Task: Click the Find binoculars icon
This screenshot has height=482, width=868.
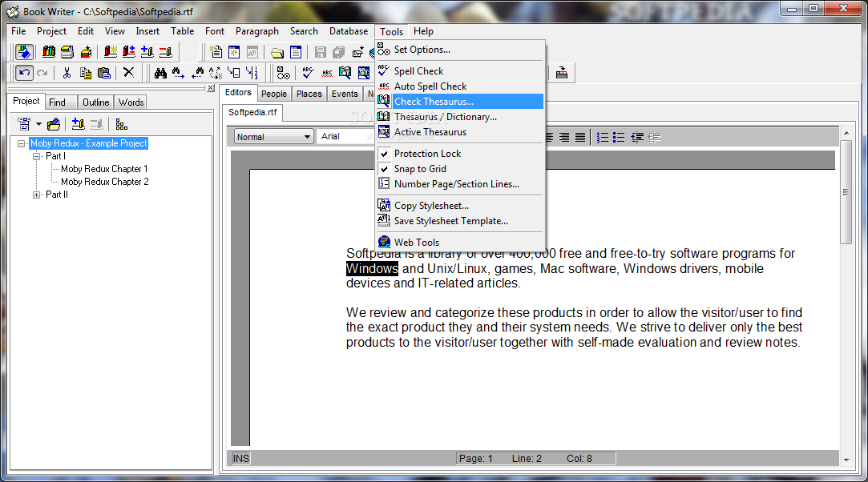Action: (160, 72)
